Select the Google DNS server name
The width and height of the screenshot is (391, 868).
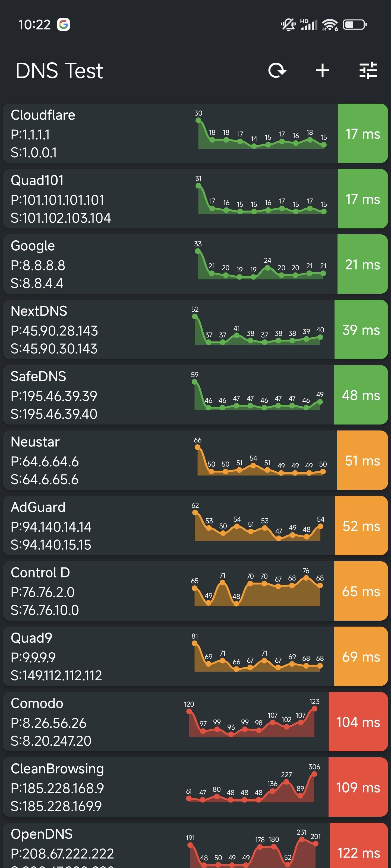click(33, 246)
